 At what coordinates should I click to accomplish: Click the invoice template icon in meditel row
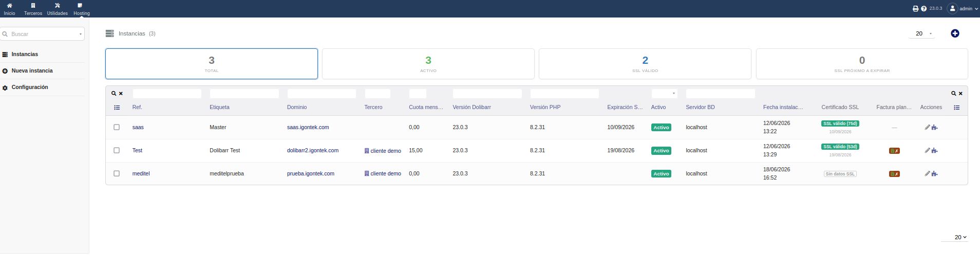[894, 174]
